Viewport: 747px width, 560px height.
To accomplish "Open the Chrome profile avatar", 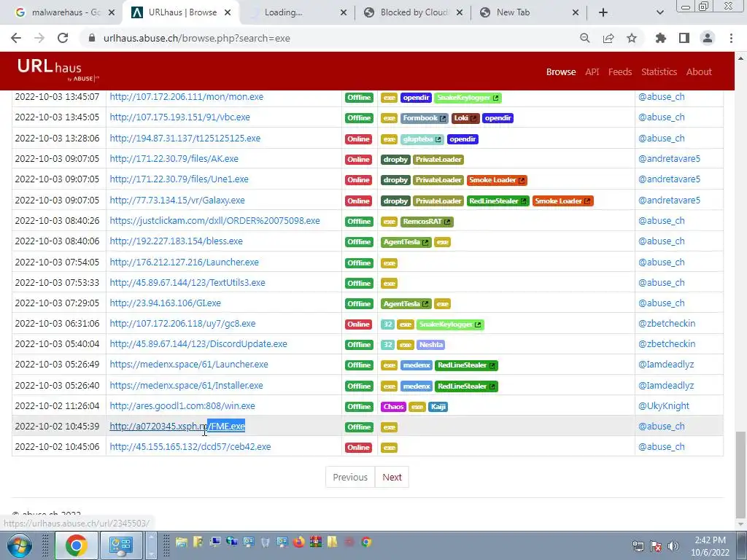I will coord(708,38).
